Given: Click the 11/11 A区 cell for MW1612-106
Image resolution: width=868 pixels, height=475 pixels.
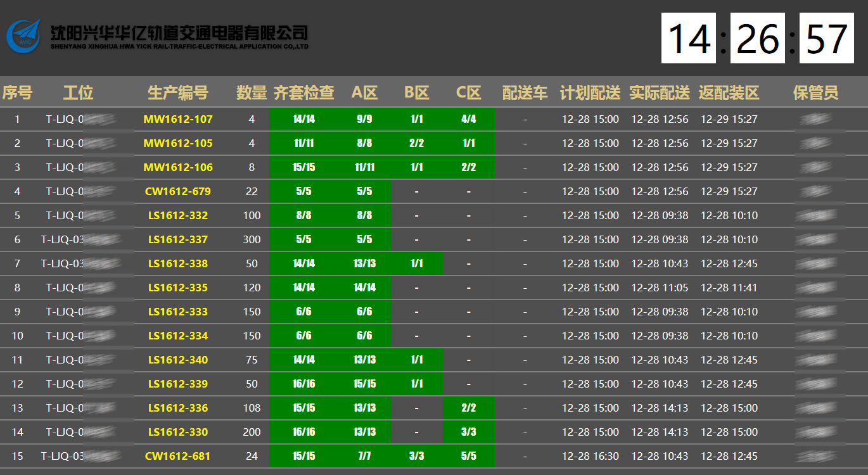Looking at the screenshot, I should pos(364,167).
